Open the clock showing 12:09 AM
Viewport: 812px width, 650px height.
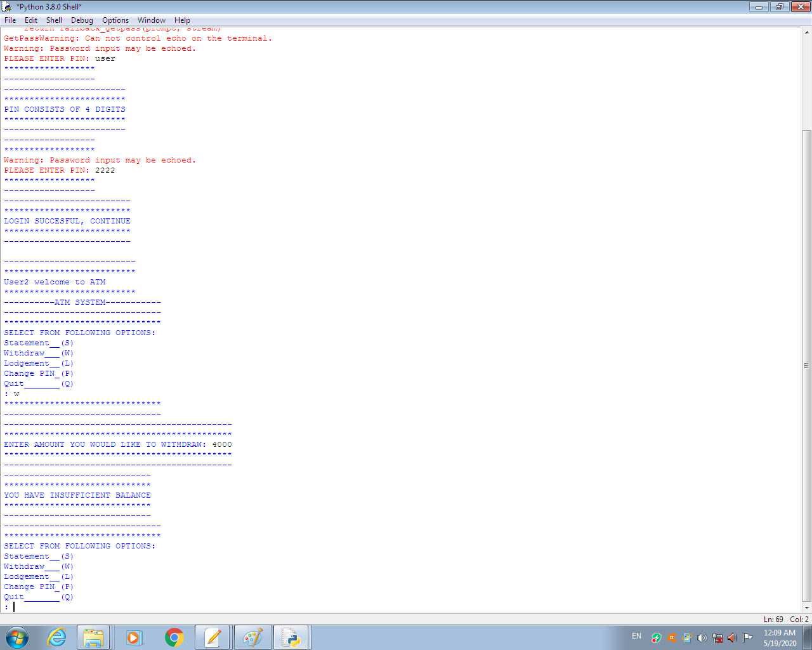pyautogui.click(x=780, y=637)
